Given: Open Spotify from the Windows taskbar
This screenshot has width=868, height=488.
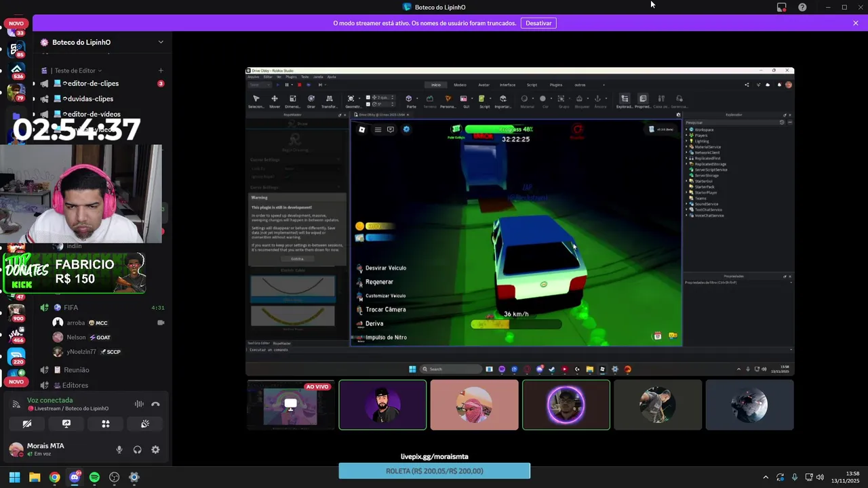Looking at the screenshot, I should [x=94, y=477].
